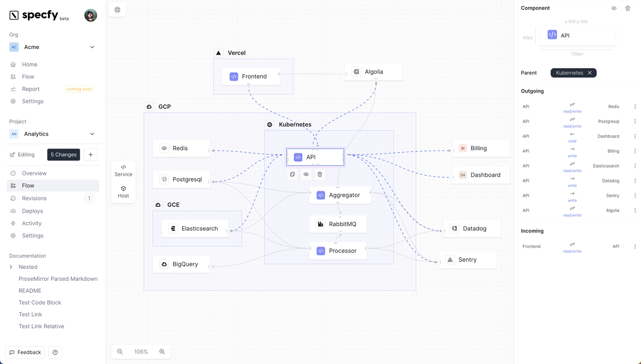Click the recenter canvas icon button
Screen dimensions: 641x364
point(117,10)
